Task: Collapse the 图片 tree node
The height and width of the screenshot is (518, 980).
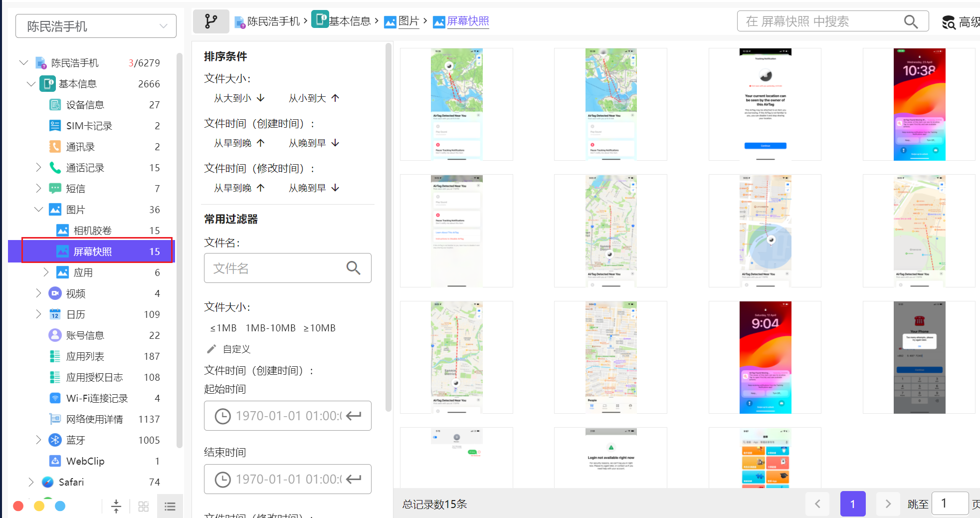Action: click(38, 210)
